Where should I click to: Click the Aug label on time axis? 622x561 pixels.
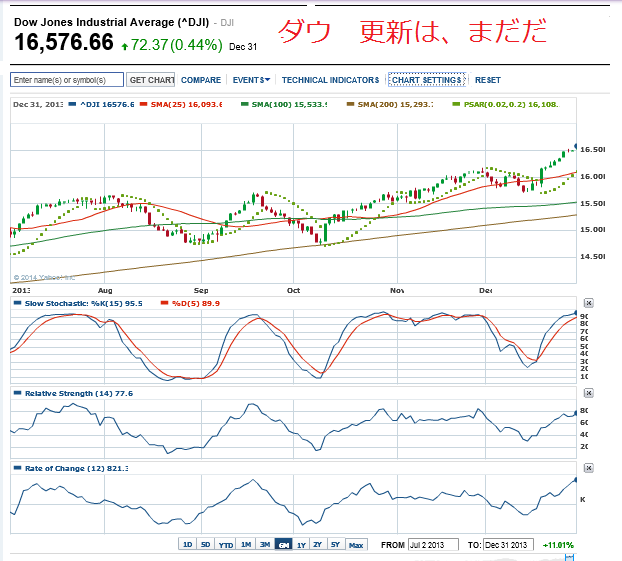(105, 290)
